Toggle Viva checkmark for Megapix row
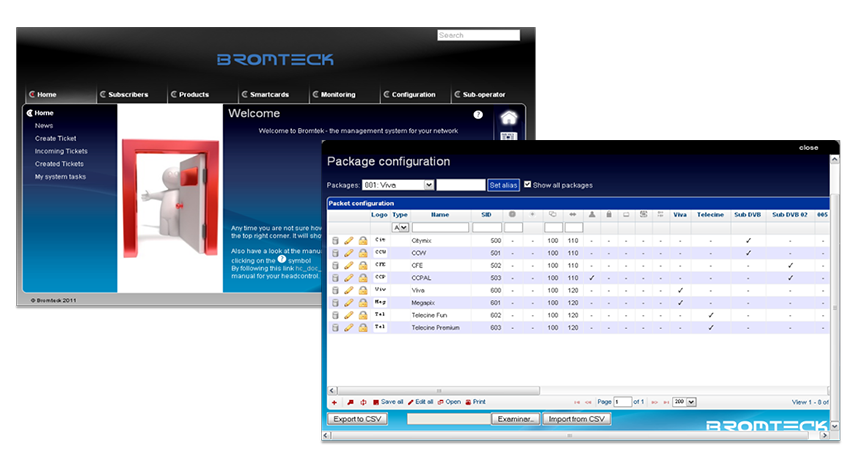This screenshot has height=464, width=860. 681,303
